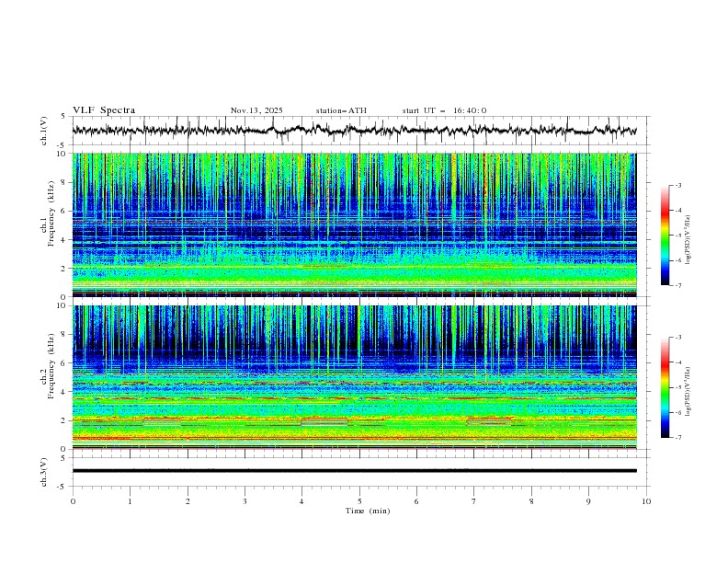The width and height of the screenshot is (728, 563).
Task: Click the ch.1 spectrogram panel
Action: tap(354, 224)
